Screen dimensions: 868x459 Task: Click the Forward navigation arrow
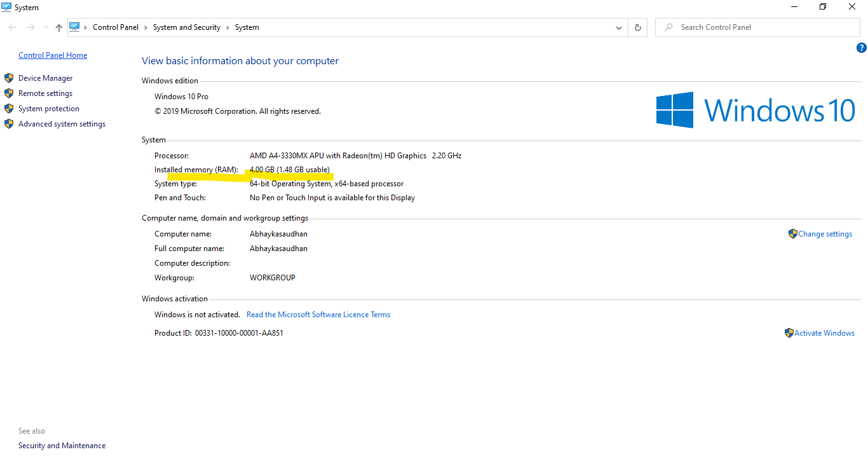31,27
